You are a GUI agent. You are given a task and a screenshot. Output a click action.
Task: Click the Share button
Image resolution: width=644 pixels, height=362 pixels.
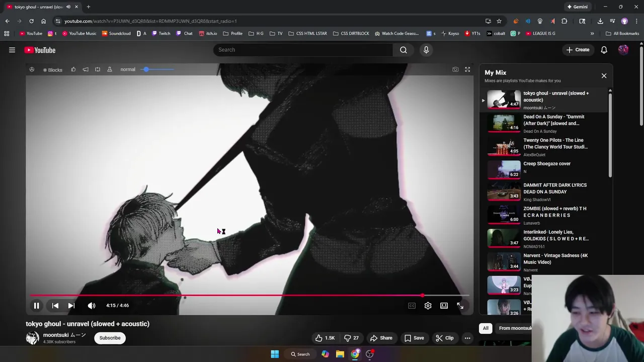[x=381, y=338]
